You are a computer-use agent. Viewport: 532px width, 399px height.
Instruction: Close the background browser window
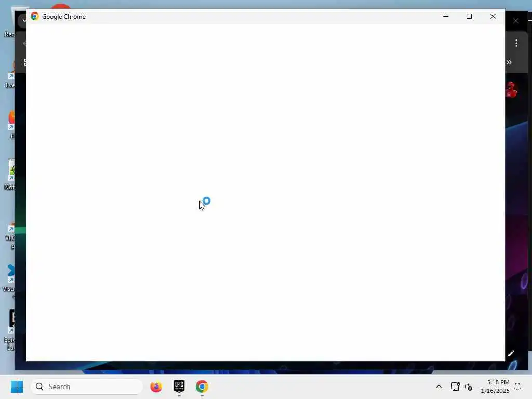tap(516, 21)
